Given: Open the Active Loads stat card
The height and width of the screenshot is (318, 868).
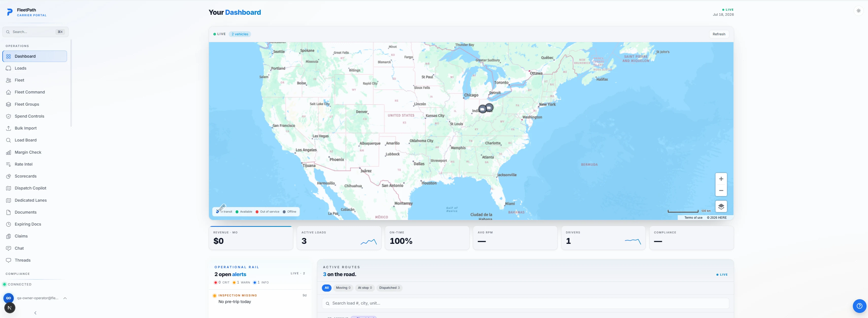Looking at the screenshot, I should [339, 238].
